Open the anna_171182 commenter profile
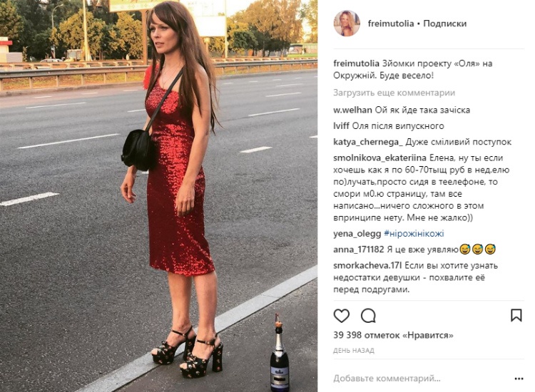The image size is (535, 392). tap(359, 249)
